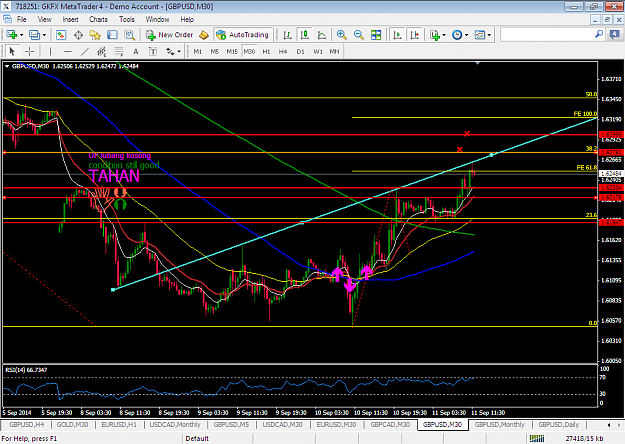Zoom in on the chart
The width and height of the screenshot is (625, 444).
tap(342, 35)
